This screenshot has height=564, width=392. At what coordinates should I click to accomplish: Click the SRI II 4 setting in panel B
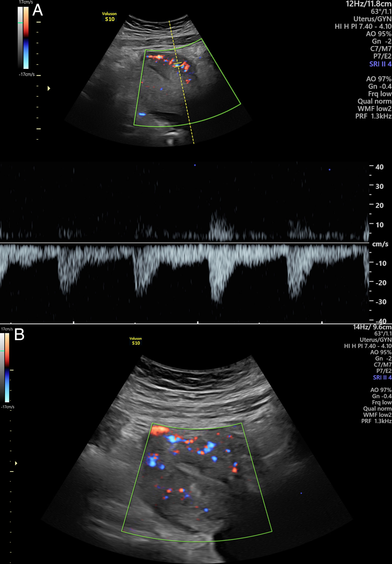tap(382, 378)
